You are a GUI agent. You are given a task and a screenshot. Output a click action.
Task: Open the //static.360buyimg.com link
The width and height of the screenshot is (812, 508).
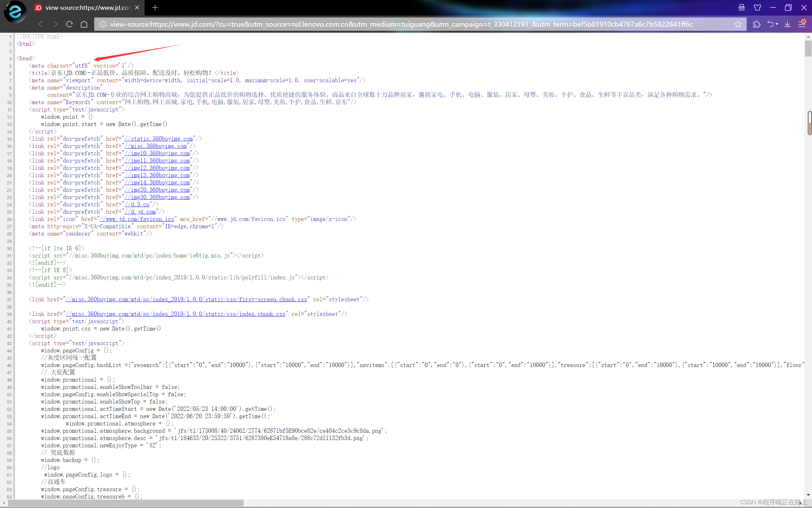click(159, 139)
